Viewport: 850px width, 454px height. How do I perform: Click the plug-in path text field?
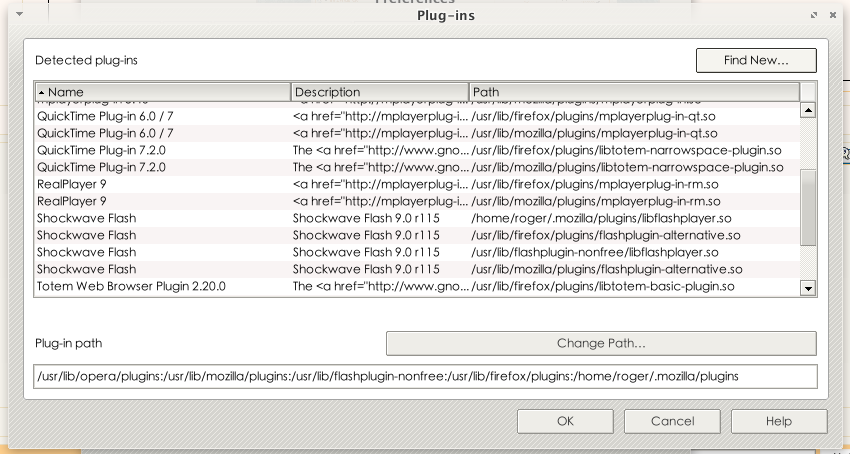[x=425, y=376]
